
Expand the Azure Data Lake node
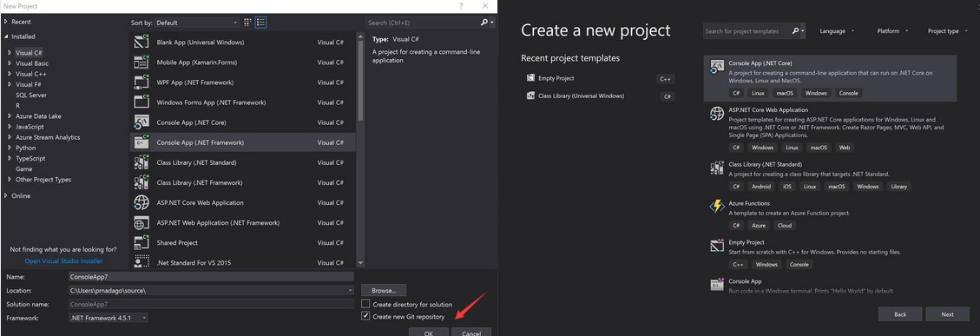(10, 115)
